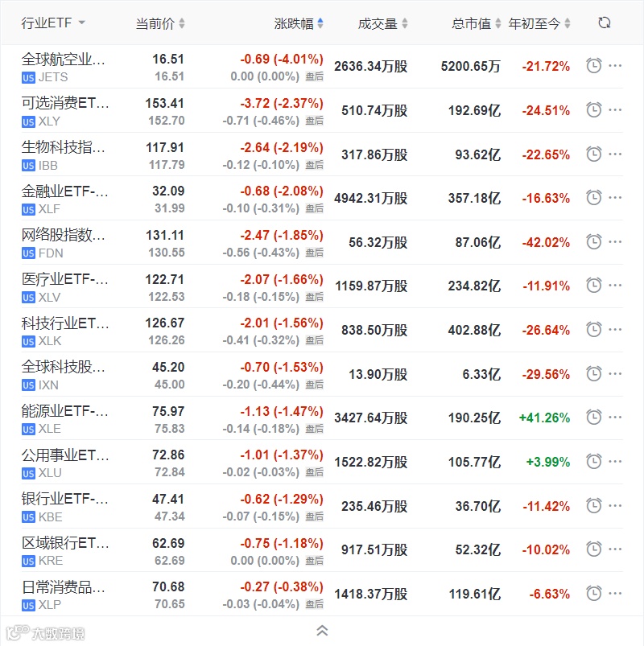This screenshot has width=644, height=646.
Task: Open more options for XLE row
Action: [615, 417]
